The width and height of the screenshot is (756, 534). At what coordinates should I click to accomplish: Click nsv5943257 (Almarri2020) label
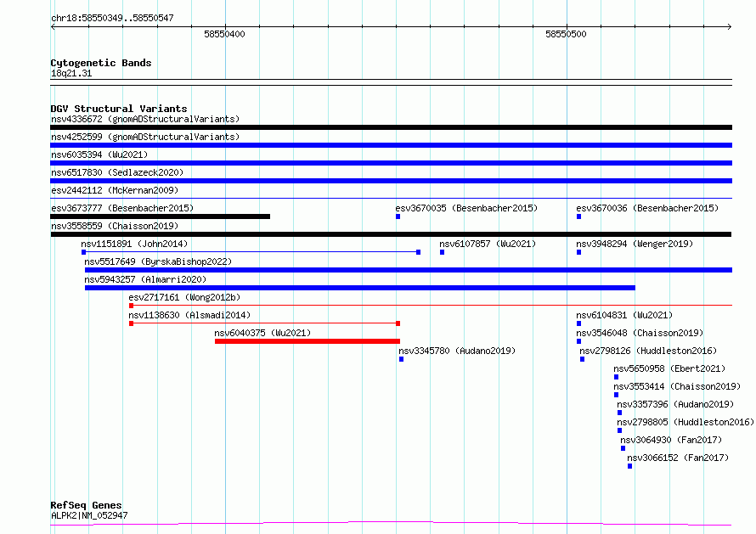point(145,279)
